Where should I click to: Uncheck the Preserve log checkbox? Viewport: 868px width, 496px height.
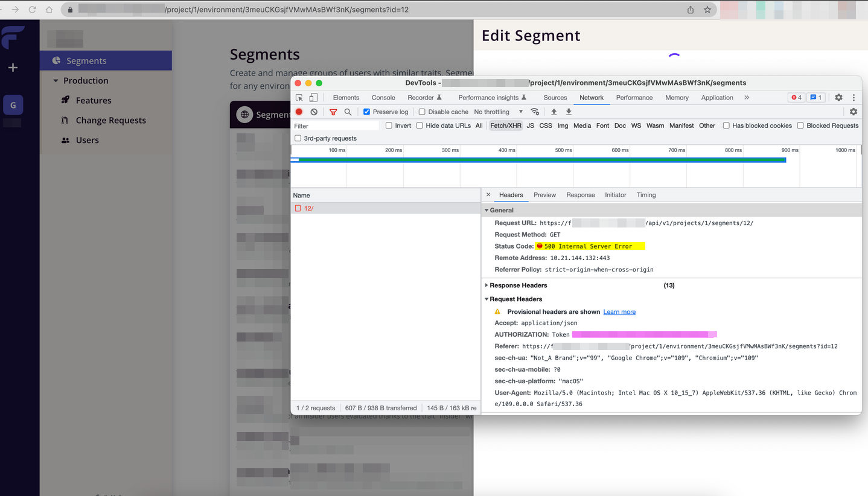point(366,111)
